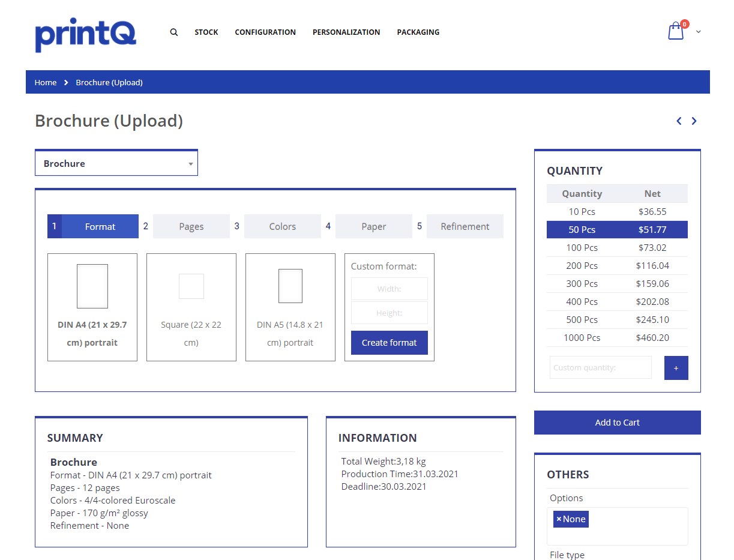
Task: Click the Home breadcrumb link
Action: pos(46,82)
